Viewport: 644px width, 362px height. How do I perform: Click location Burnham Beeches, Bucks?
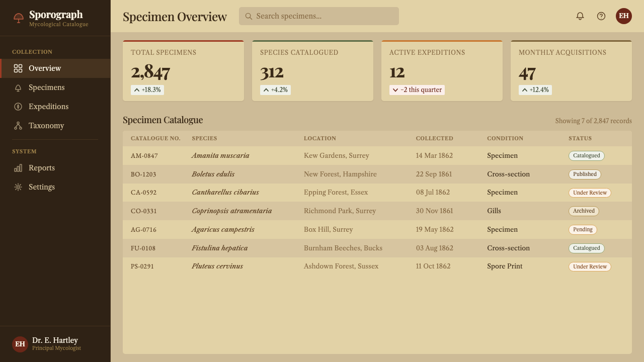pyautogui.click(x=343, y=248)
